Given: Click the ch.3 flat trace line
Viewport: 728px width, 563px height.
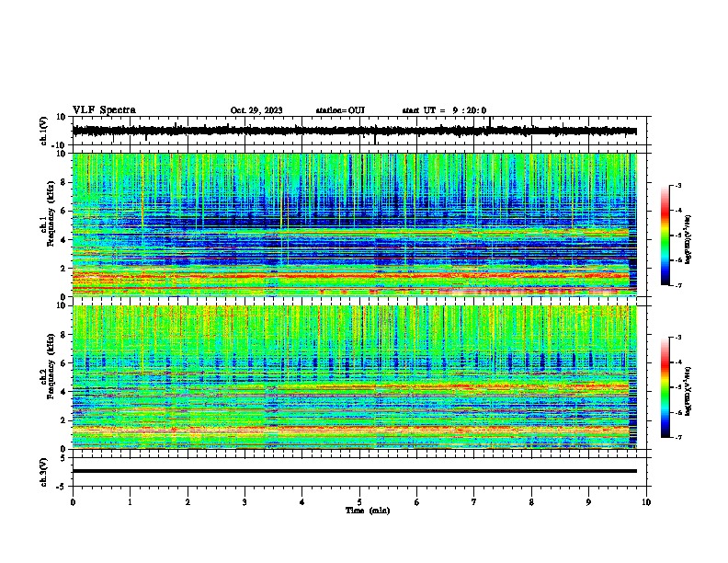Looking at the screenshot, I should 354,471.
